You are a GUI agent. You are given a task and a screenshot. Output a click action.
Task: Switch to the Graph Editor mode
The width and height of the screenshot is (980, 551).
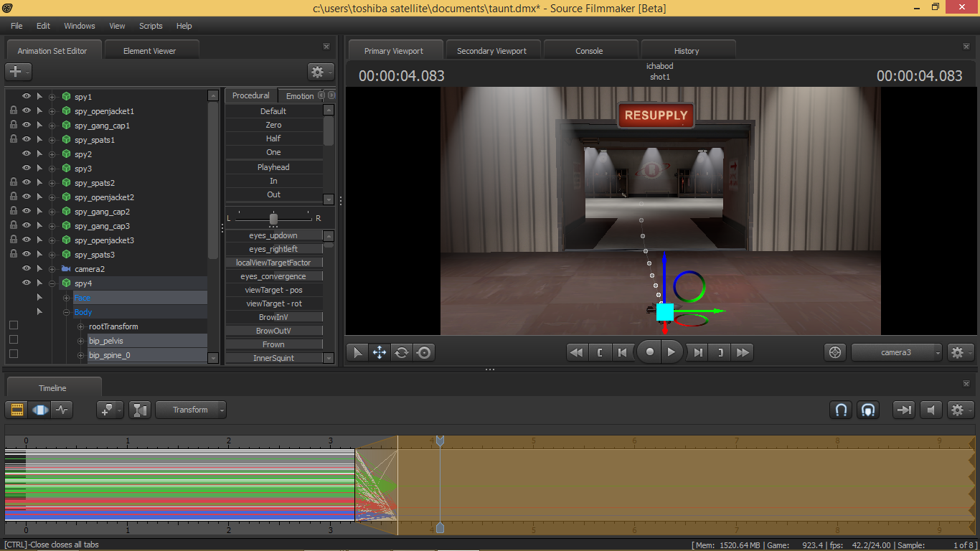(x=62, y=410)
